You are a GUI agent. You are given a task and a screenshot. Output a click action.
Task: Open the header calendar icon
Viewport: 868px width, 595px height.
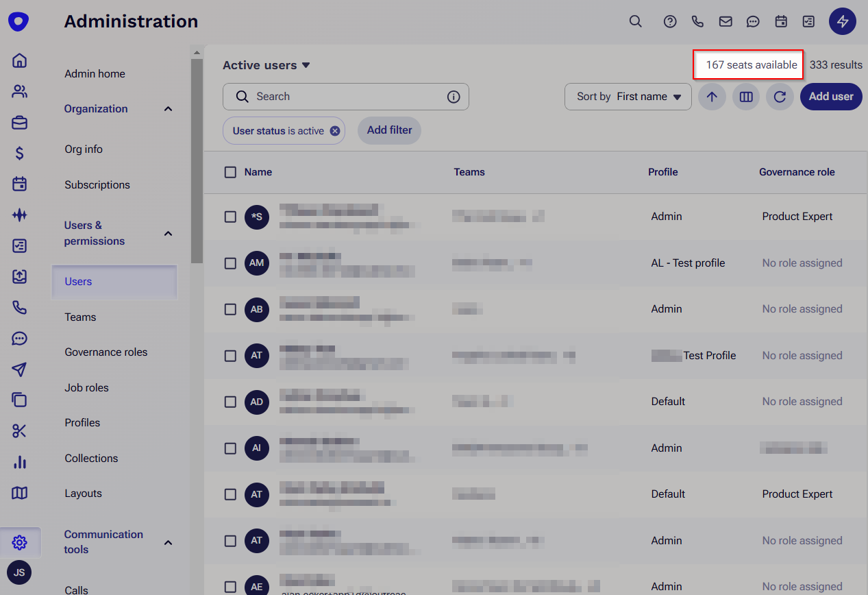(x=781, y=21)
